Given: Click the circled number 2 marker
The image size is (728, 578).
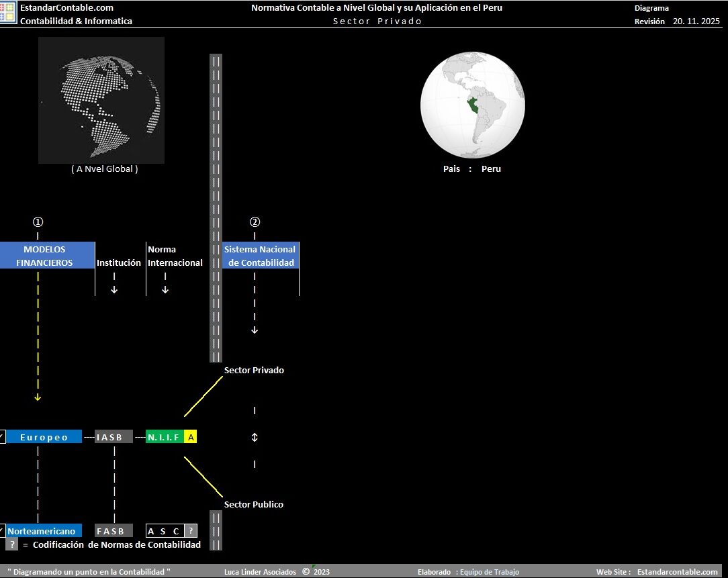Looking at the screenshot, I should [x=255, y=222].
